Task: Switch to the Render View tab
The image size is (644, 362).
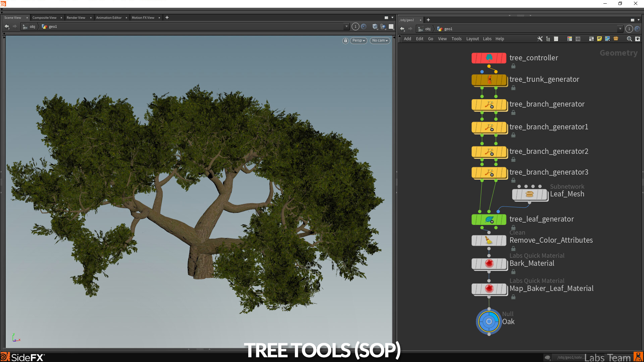Action: (76, 17)
